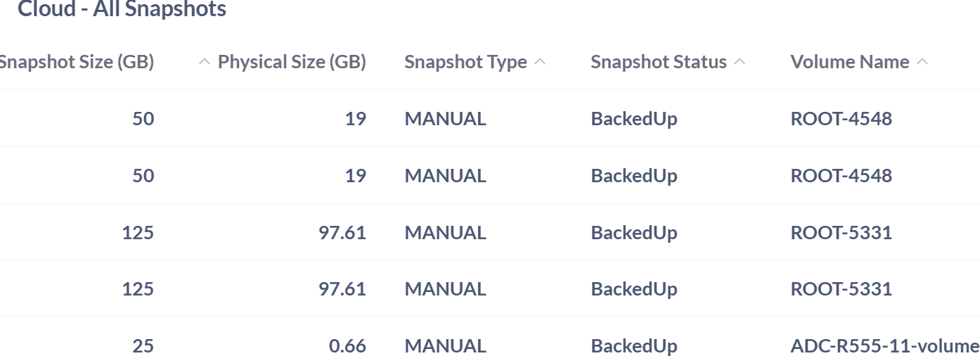Click the Snapshot Size (GB) column header
The width and height of the screenshot is (980, 356).
click(x=76, y=62)
